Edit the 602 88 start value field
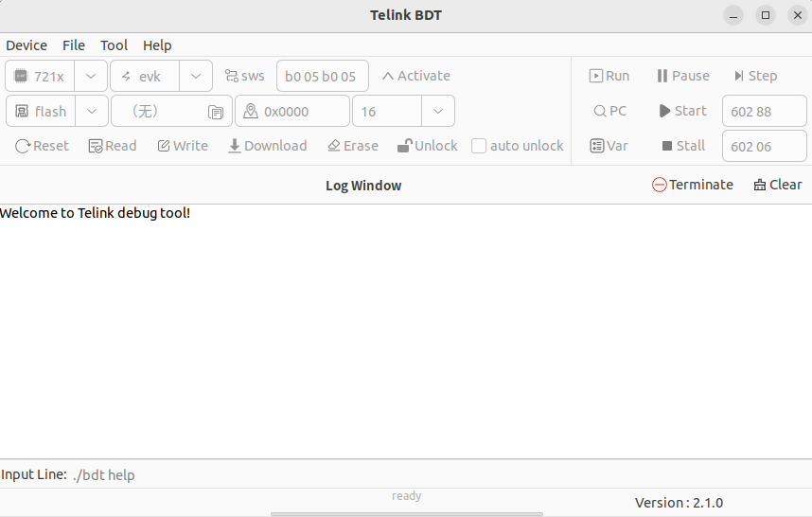 pos(765,111)
